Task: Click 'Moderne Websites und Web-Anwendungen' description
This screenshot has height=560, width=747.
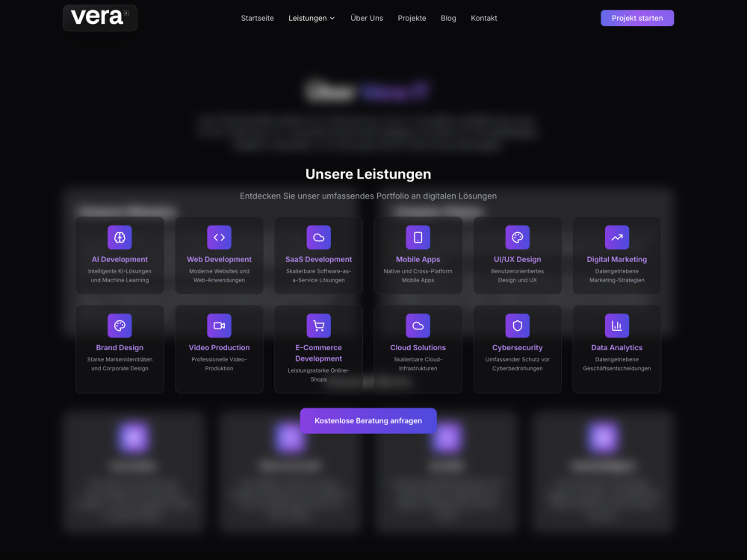Action: click(x=219, y=276)
